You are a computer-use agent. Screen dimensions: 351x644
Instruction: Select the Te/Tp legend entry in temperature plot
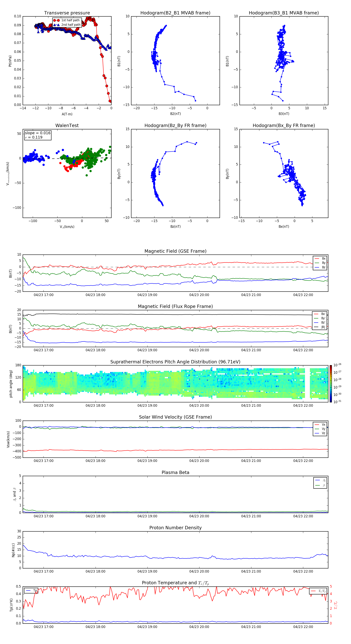(x=318, y=591)
